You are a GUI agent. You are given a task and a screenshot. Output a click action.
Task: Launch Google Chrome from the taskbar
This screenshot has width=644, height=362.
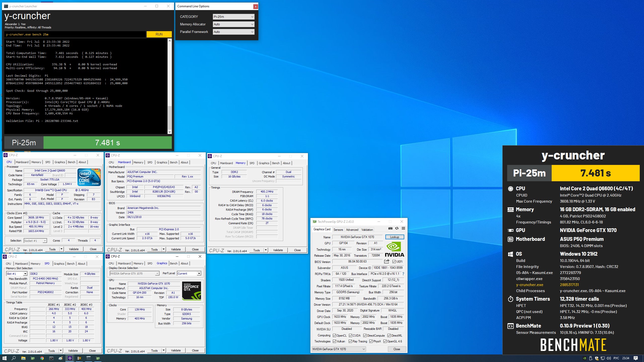[x=42, y=358]
